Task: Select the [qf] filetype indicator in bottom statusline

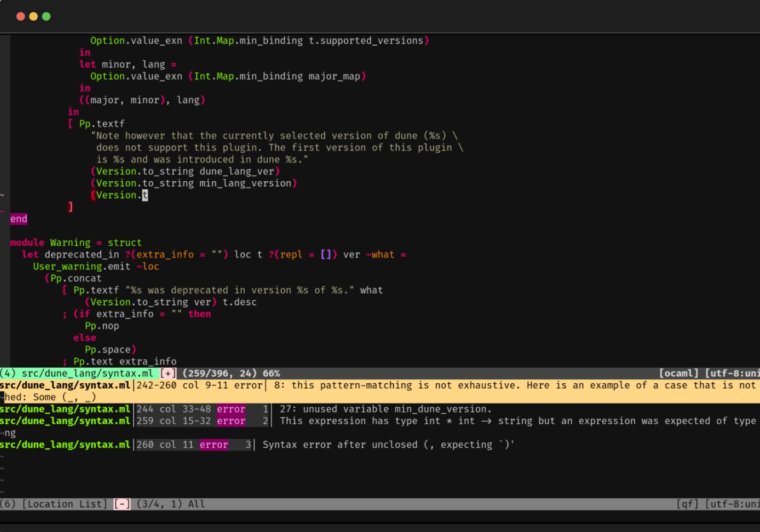Action: click(687, 504)
